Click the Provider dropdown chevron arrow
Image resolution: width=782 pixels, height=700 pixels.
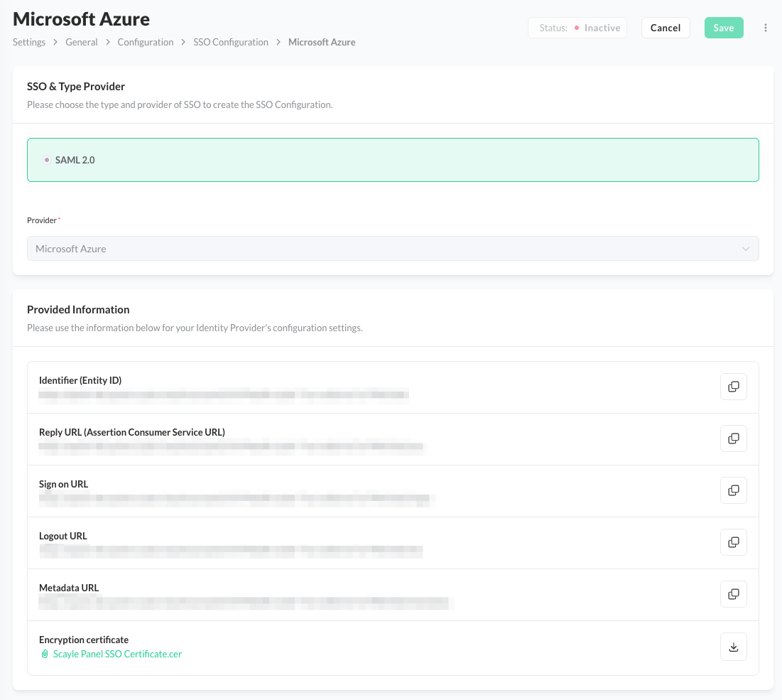tap(745, 249)
